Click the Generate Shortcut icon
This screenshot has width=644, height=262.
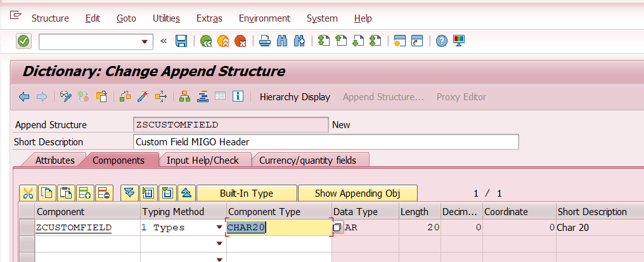(x=417, y=41)
